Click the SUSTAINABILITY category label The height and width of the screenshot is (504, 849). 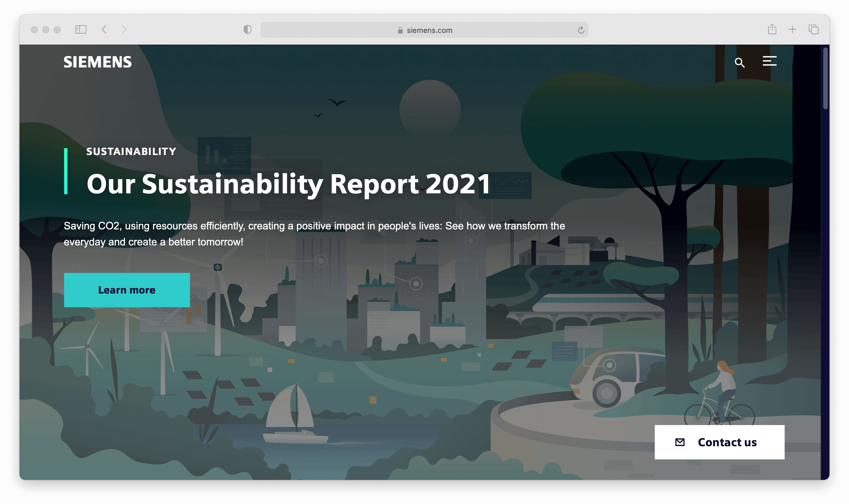pyautogui.click(x=131, y=152)
